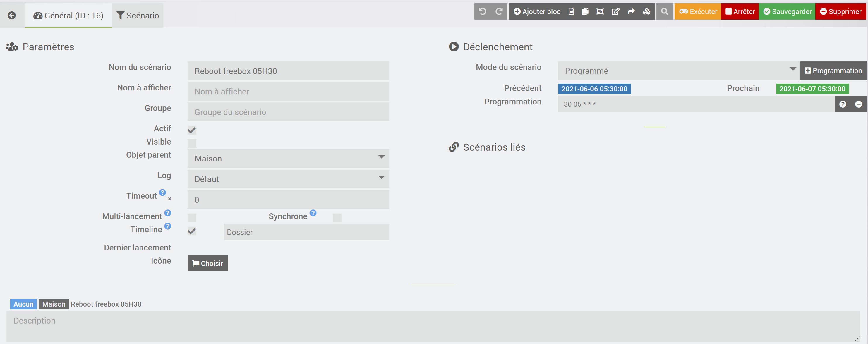Viewport: 868px width, 344px height.
Task: Click the Nom du scénario field
Action: pyautogui.click(x=288, y=71)
